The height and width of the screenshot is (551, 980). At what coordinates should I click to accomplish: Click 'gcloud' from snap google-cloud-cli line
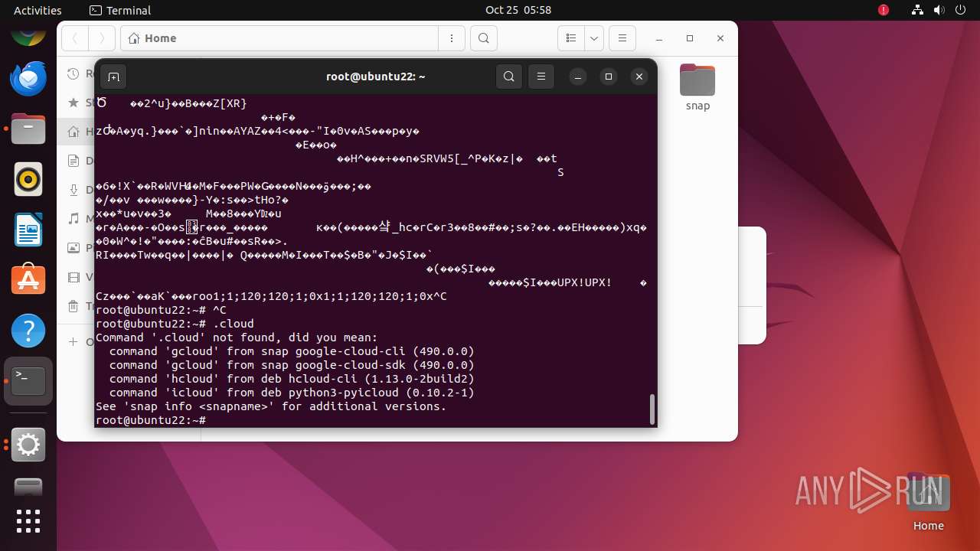pyautogui.click(x=292, y=351)
